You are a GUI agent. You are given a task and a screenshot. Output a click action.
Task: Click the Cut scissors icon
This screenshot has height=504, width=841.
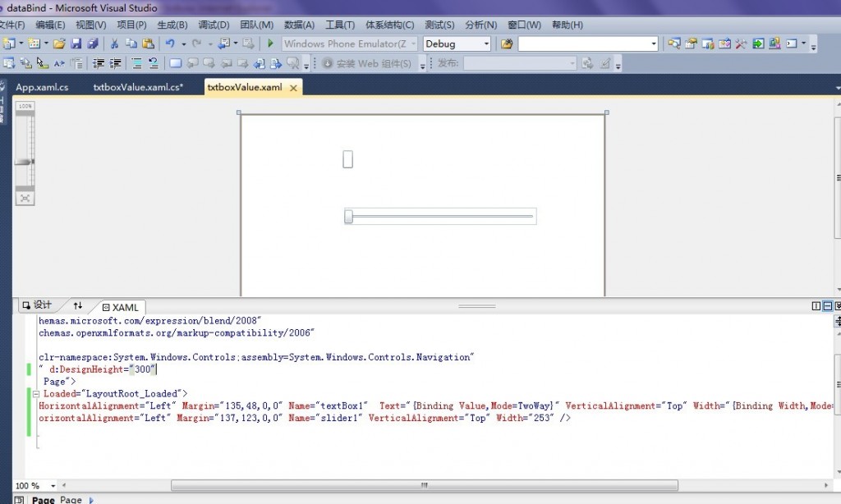[x=115, y=44]
